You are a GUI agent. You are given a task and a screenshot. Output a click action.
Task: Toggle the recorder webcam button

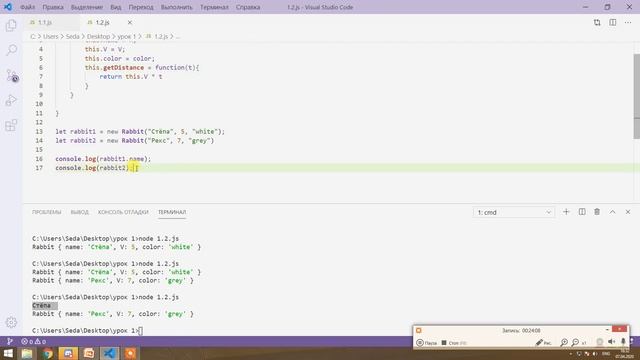click(600, 342)
